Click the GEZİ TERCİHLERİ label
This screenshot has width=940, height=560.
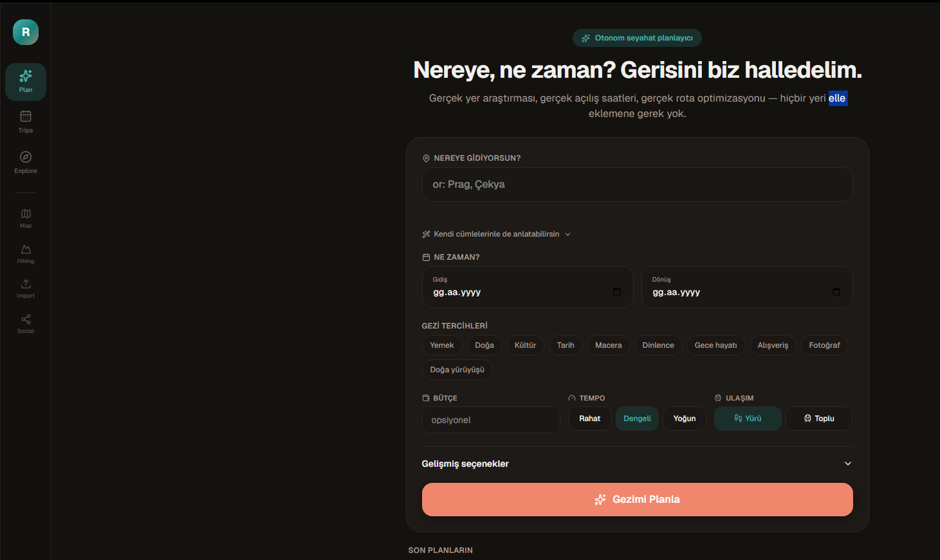click(x=454, y=326)
